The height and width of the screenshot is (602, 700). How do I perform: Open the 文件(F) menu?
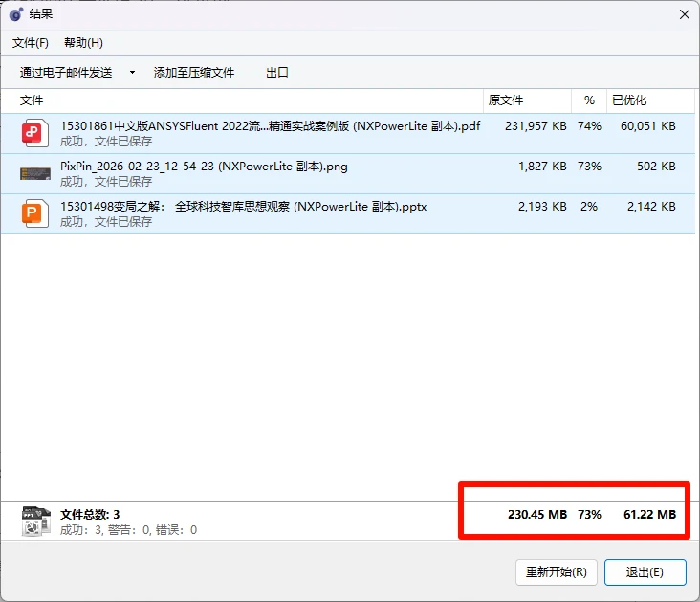click(31, 43)
